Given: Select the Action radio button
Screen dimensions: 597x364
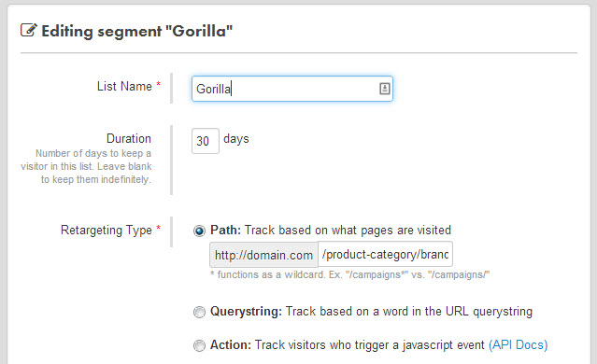Looking at the screenshot, I should coord(199,345).
